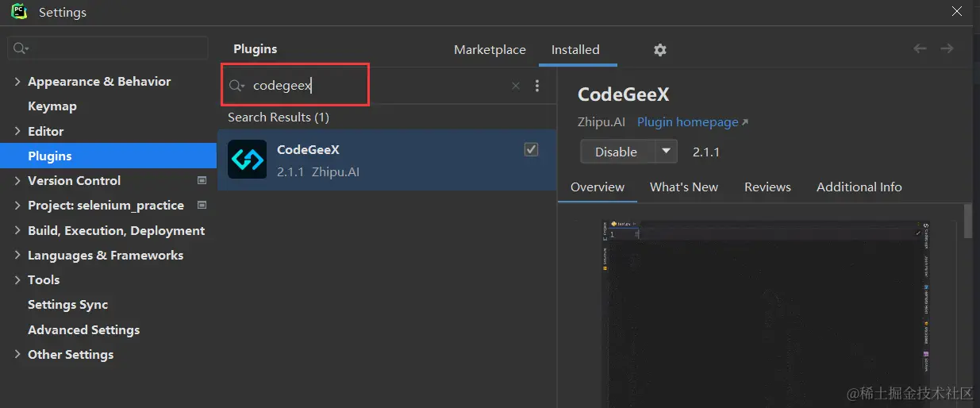Click the Zhipu.AI vendor name in details
This screenshot has height=408, width=980.
[601, 122]
